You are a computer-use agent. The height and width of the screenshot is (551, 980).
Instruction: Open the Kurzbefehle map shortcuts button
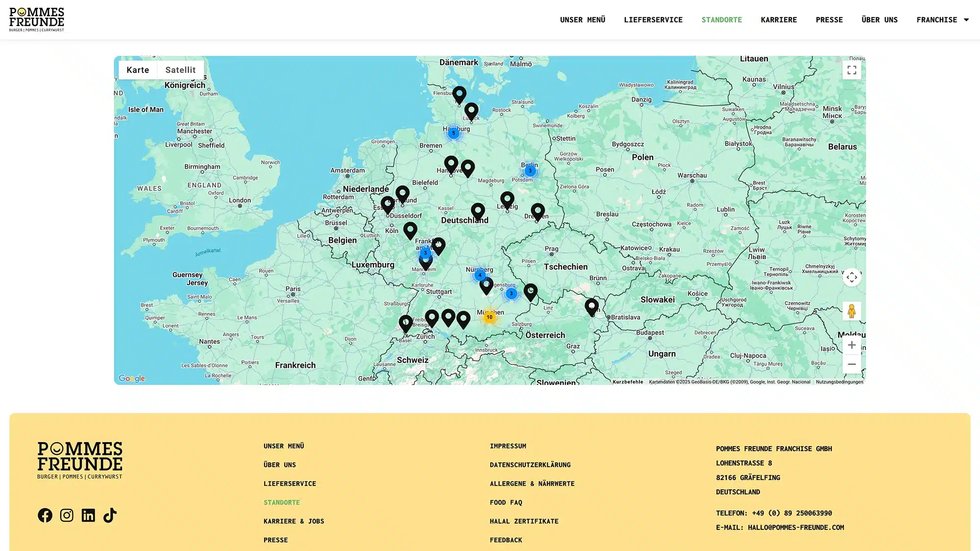628,382
